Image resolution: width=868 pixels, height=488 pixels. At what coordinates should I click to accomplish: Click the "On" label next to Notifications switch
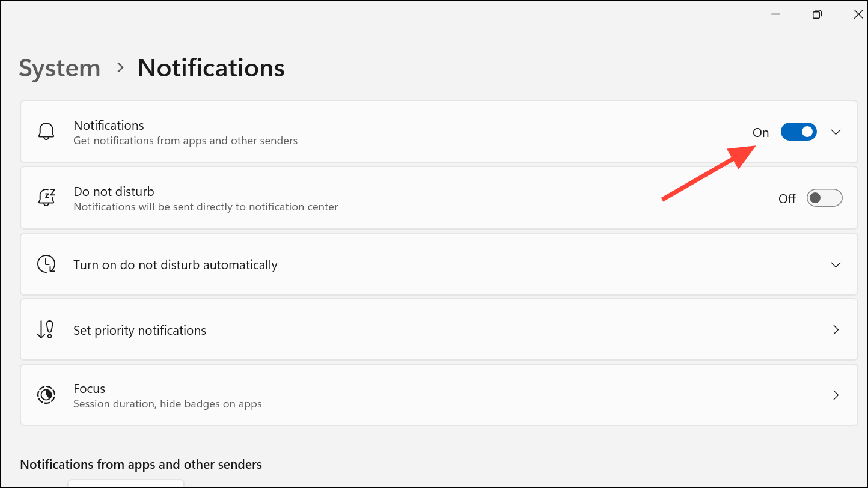point(760,133)
